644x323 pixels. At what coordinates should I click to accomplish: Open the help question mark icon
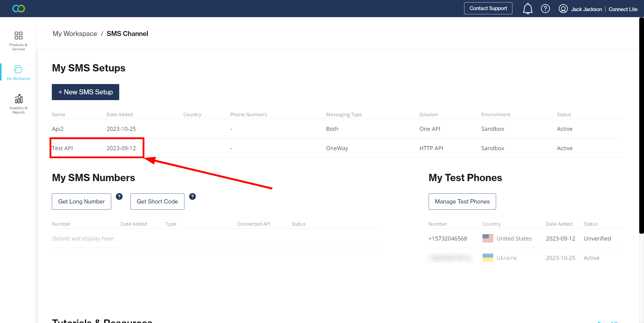coord(545,9)
